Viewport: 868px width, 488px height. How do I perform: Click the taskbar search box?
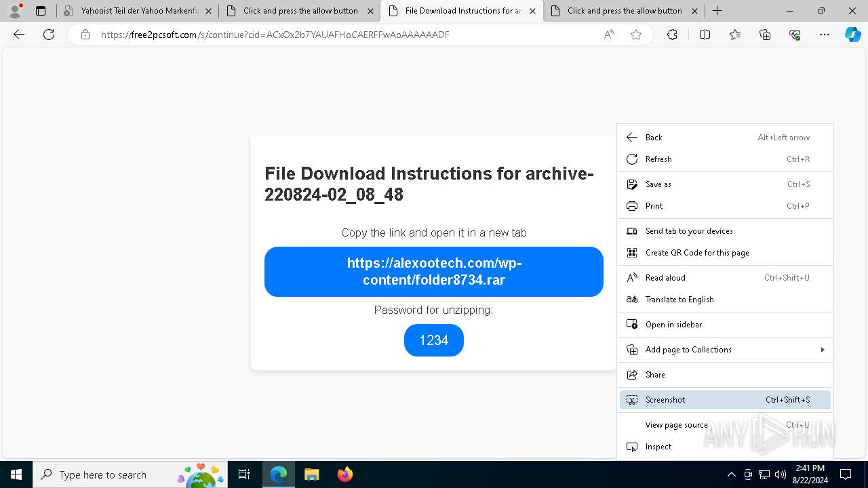(131, 474)
